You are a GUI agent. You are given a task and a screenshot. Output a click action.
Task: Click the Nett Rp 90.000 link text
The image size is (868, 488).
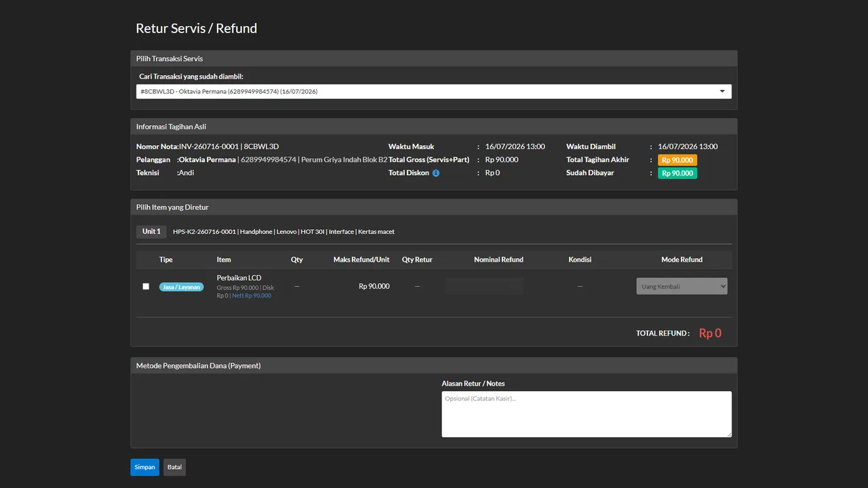point(252,296)
